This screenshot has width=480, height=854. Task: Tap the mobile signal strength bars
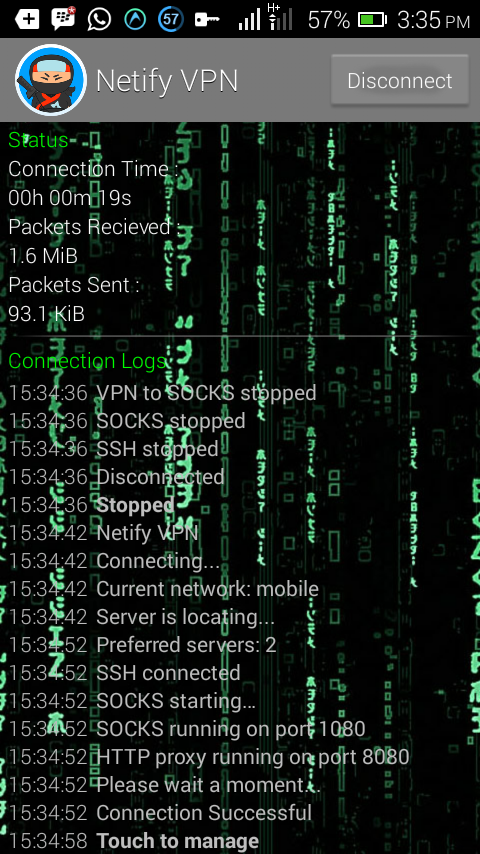click(250, 20)
